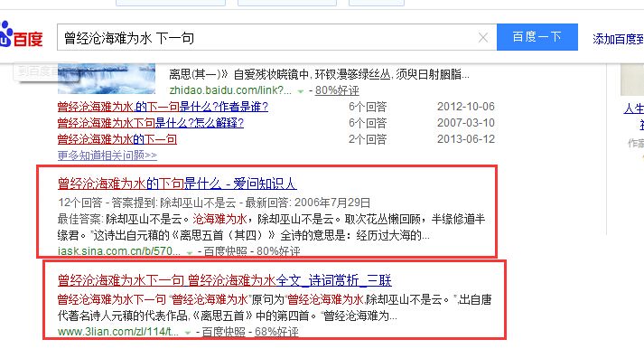644x349 pixels.
Task: Expand dropdown arrow beside iask.sina.com.cn URL
Action: (190, 252)
